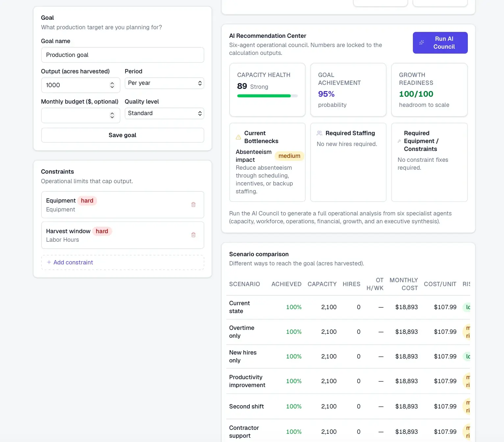The height and width of the screenshot is (442, 504).
Task: Open the Quality level dropdown showing Standard
Action: coord(164,113)
